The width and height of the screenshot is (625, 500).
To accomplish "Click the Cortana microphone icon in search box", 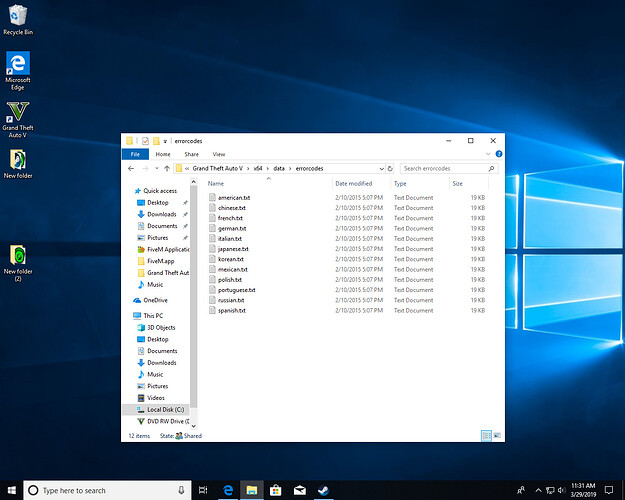I will click(181, 490).
